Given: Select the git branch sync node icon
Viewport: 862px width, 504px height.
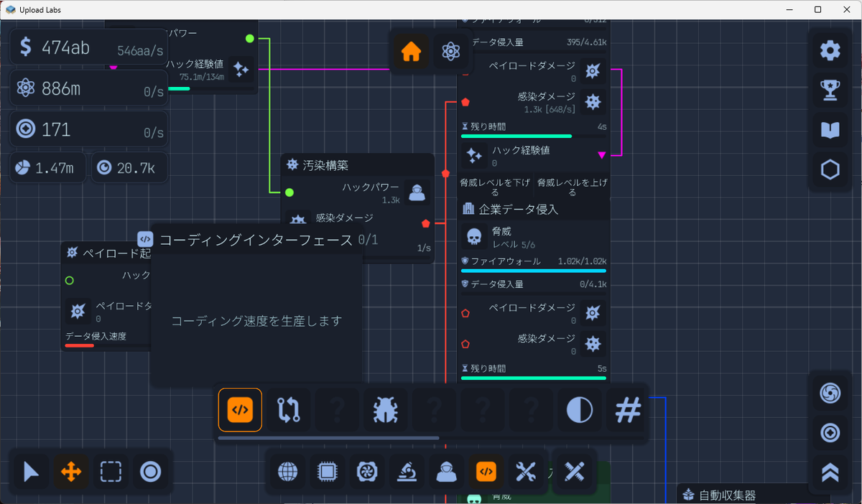Looking at the screenshot, I should (x=288, y=410).
